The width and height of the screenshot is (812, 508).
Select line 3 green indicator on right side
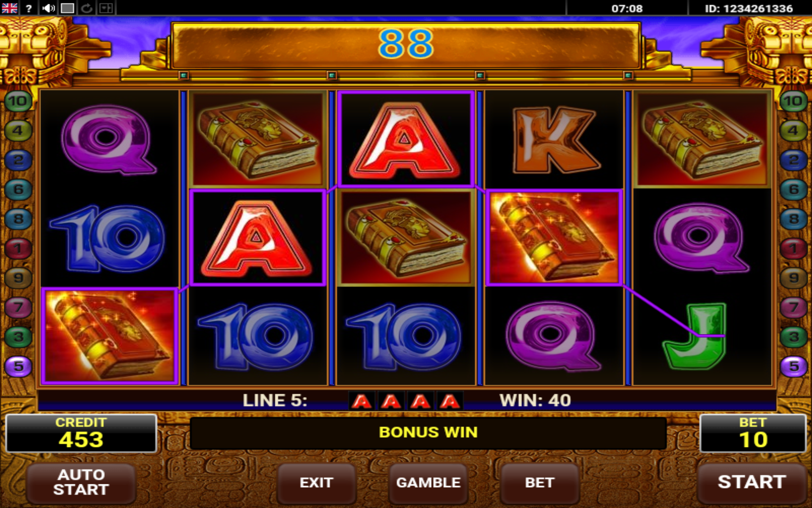coord(793,337)
